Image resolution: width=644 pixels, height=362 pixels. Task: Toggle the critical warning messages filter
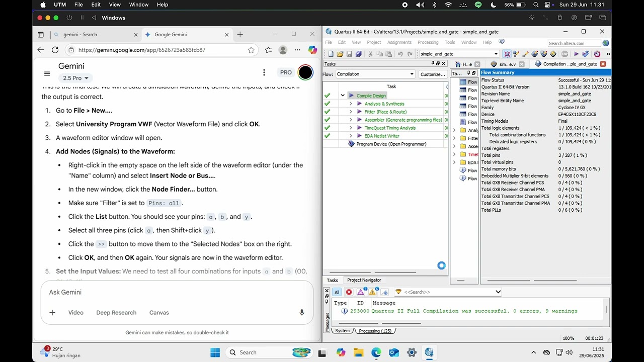click(361, 292)
